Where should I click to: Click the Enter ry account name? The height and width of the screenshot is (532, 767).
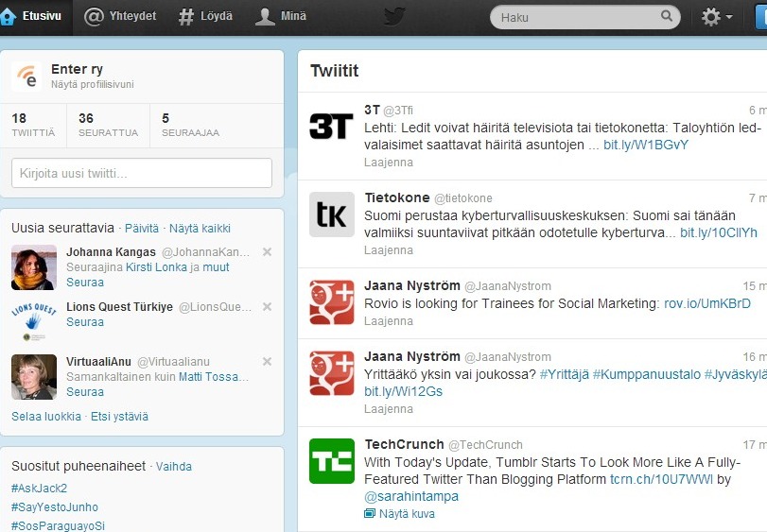(77, 69)
